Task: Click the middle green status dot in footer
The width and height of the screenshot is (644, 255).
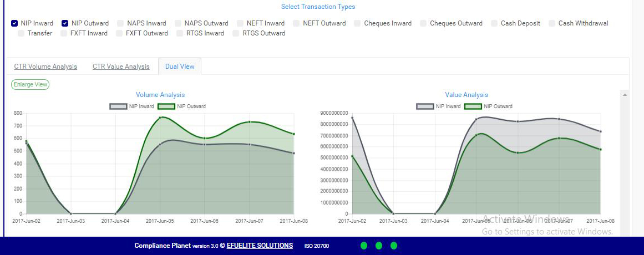Action: (x=379, y=246)
